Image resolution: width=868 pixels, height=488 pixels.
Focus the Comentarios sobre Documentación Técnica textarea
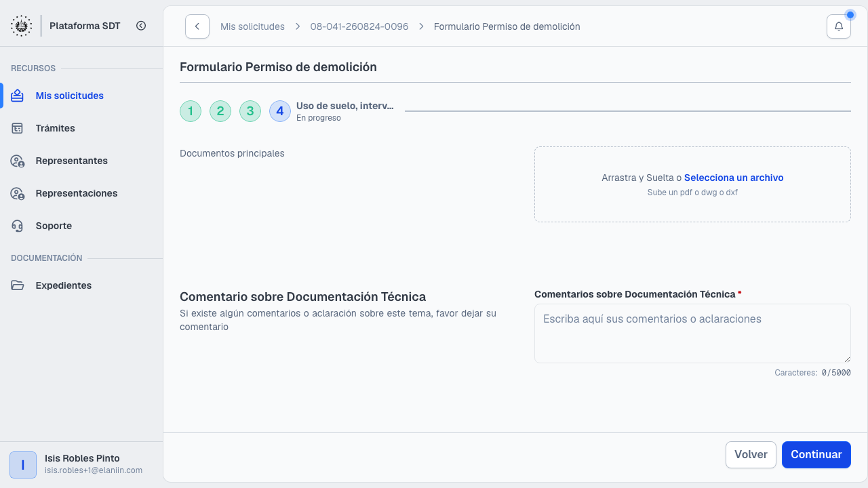click(x=692, y=333)
